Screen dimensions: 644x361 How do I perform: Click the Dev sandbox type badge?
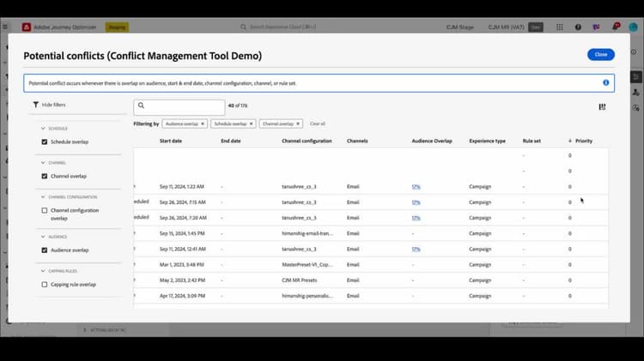coord(536,27)
